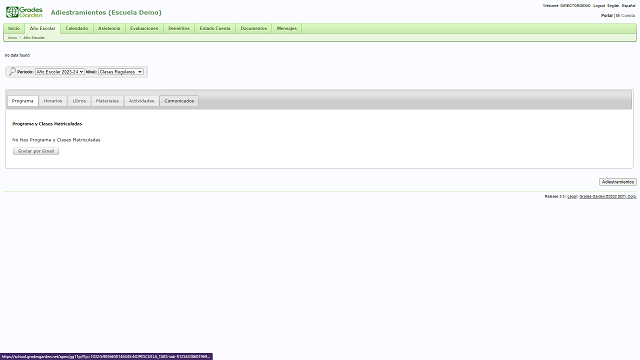Click the Programa y Clases Matriculadas heading
This screenshot has height=360, width=640.
[47, 124]
